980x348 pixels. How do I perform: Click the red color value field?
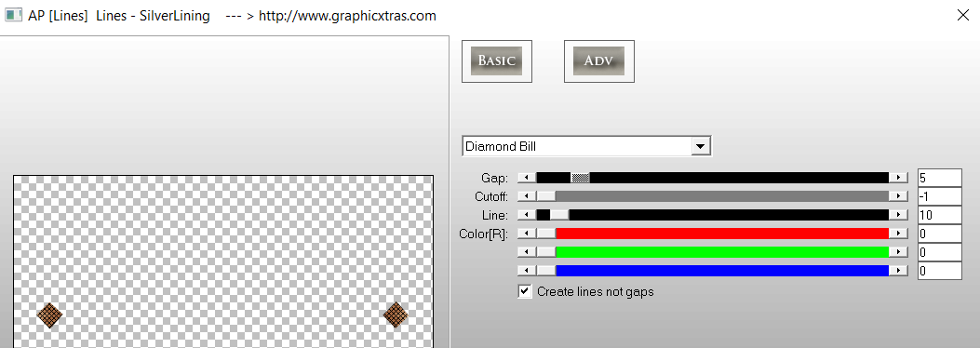click(x=939, y=234)
